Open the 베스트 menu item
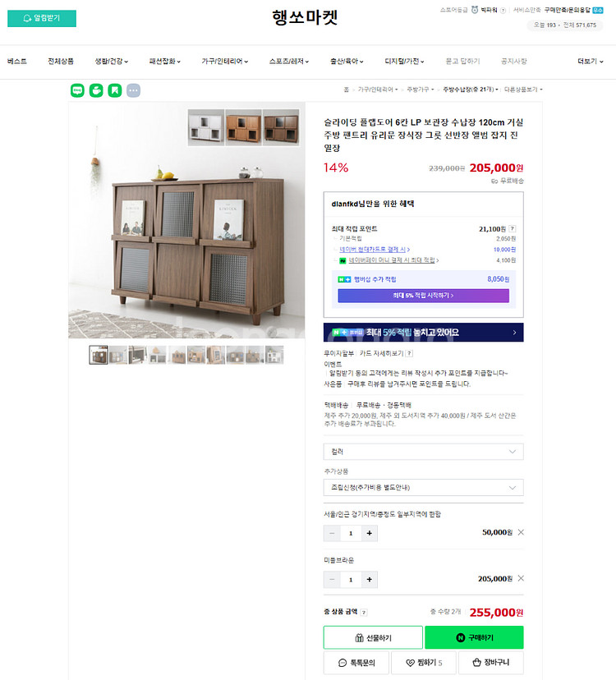 point(17,62)
